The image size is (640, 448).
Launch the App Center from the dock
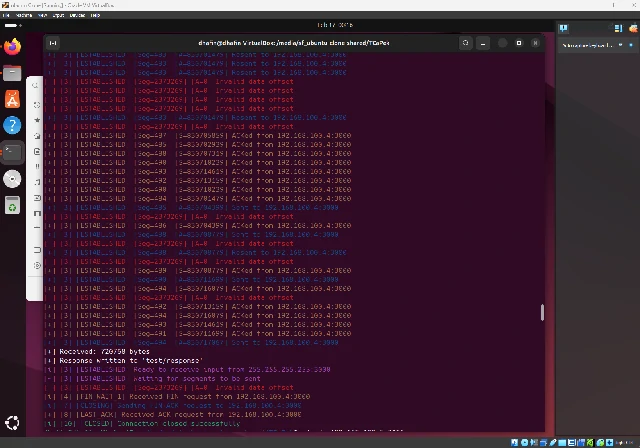click(x=12, y=99)
